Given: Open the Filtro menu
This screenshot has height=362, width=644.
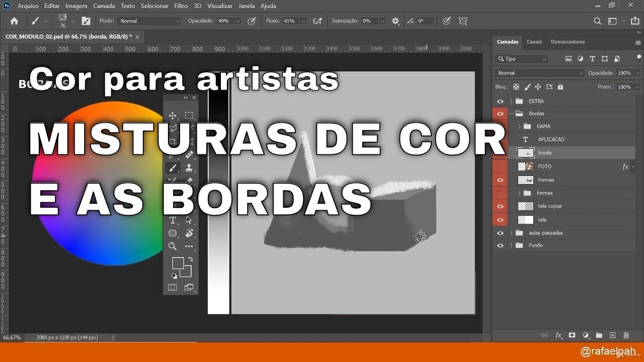Looking at the screenshot, I should click(x=181, y=6).
